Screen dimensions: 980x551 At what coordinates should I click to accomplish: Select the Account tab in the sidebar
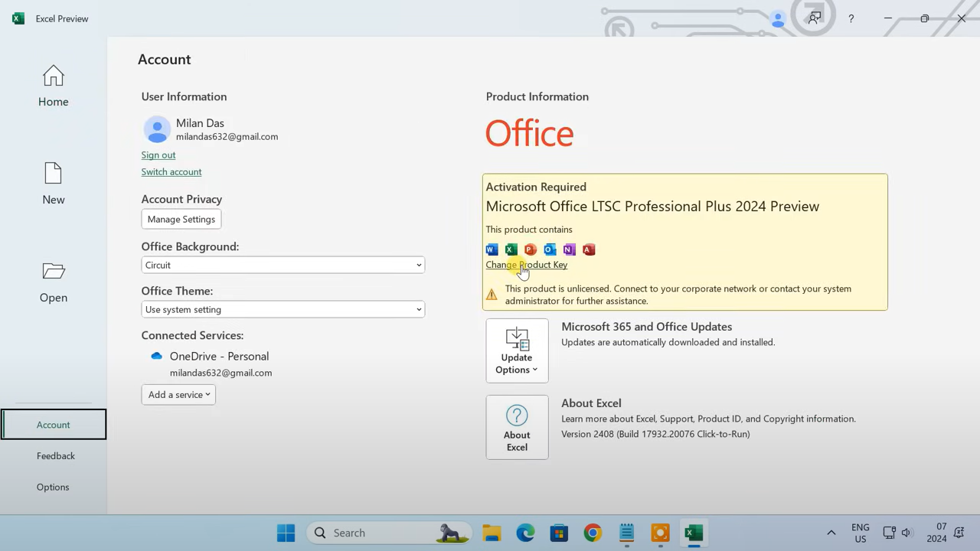tap(54, 425)
